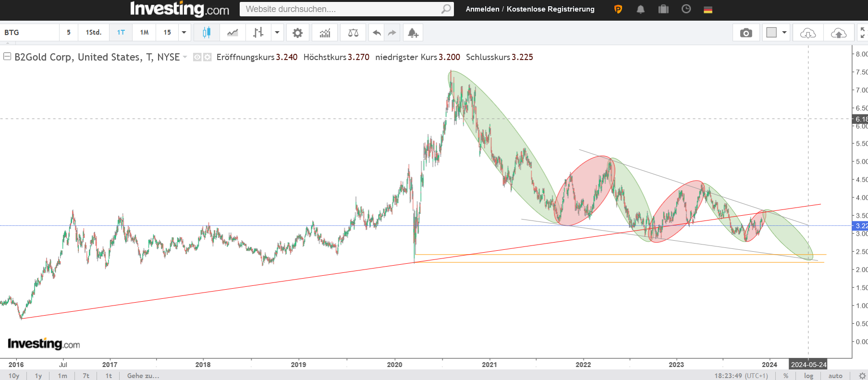Collapse the B2Gold legend box

coord(7,57)
